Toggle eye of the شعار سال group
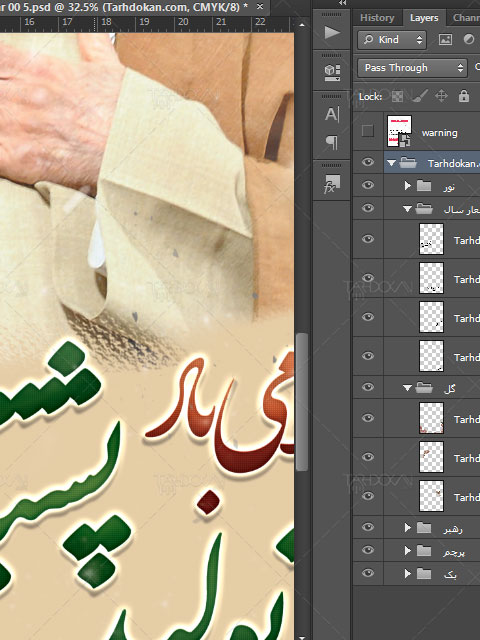 coord(368,208)
